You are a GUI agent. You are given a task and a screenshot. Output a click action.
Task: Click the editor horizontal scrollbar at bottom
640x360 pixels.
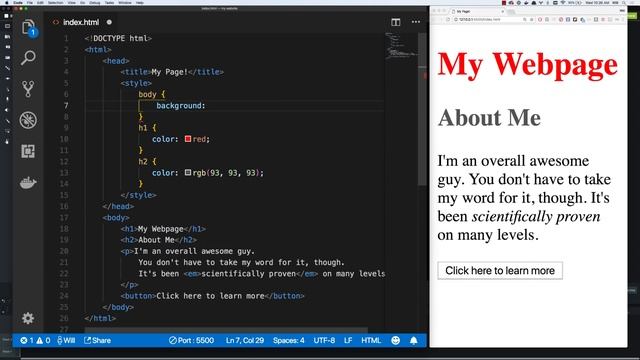point(226,330)
